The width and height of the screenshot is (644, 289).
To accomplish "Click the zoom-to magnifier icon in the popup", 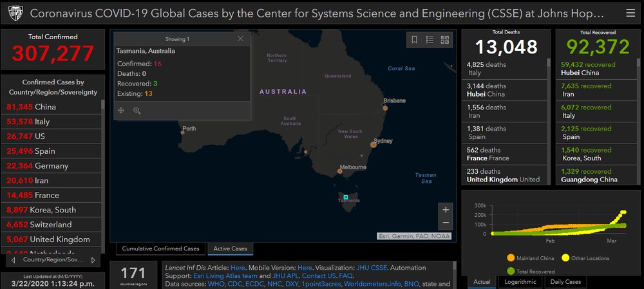I will click(137, 111).
